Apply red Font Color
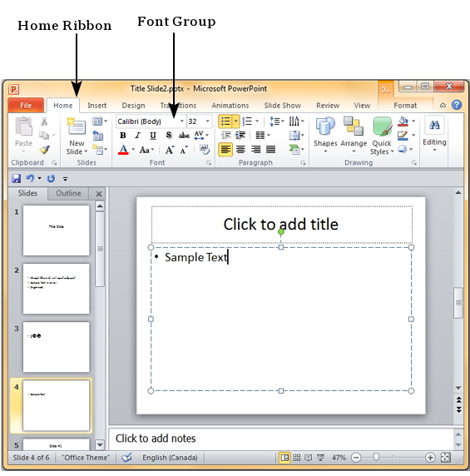Image resolution: width=470 pixels, height=476 pixels. pos(123,150)
